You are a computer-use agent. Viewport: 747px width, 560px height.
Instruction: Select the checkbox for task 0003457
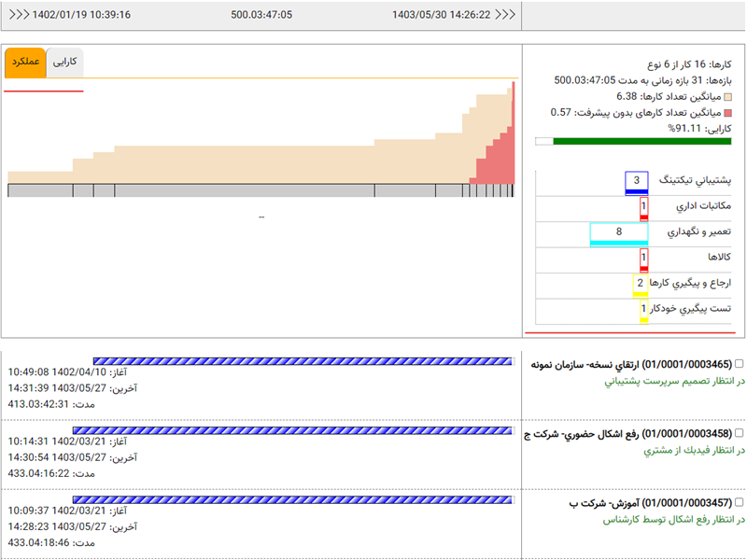(x=740, y=503)
